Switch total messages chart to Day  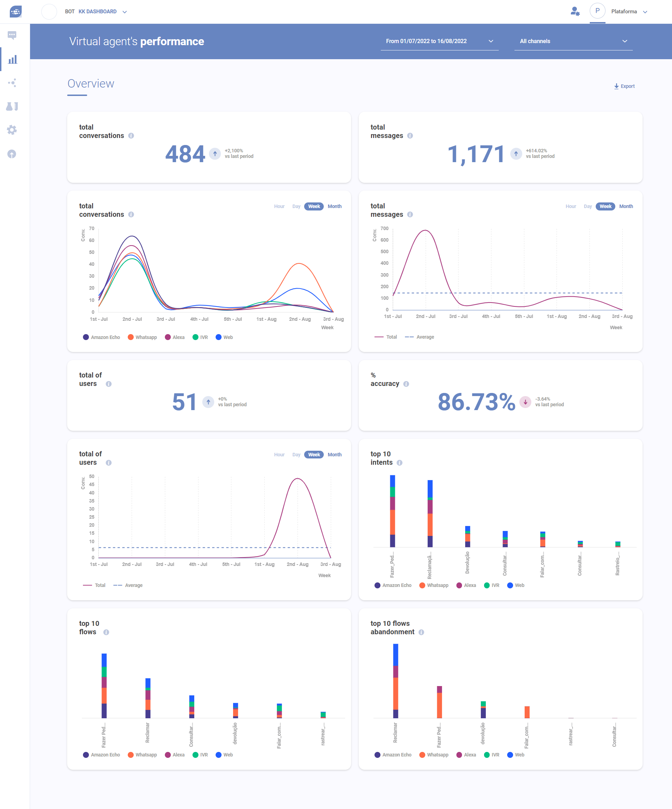click(x=587, y=207)
